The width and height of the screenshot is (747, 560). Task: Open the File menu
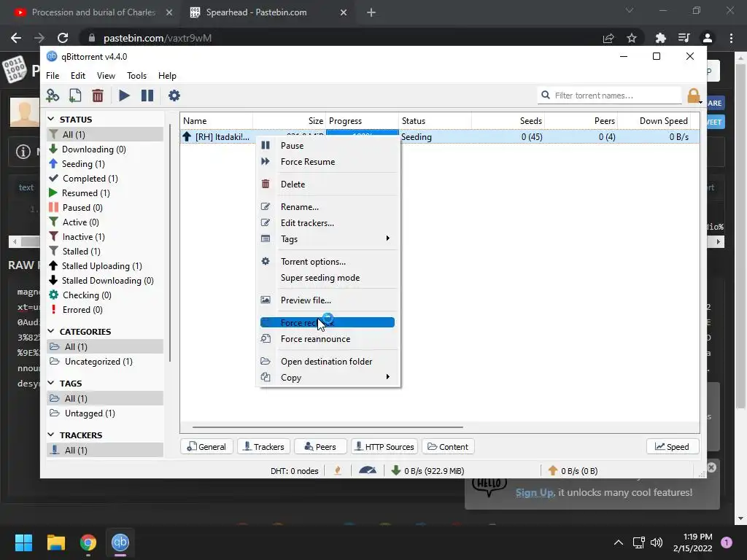[53, 76]
